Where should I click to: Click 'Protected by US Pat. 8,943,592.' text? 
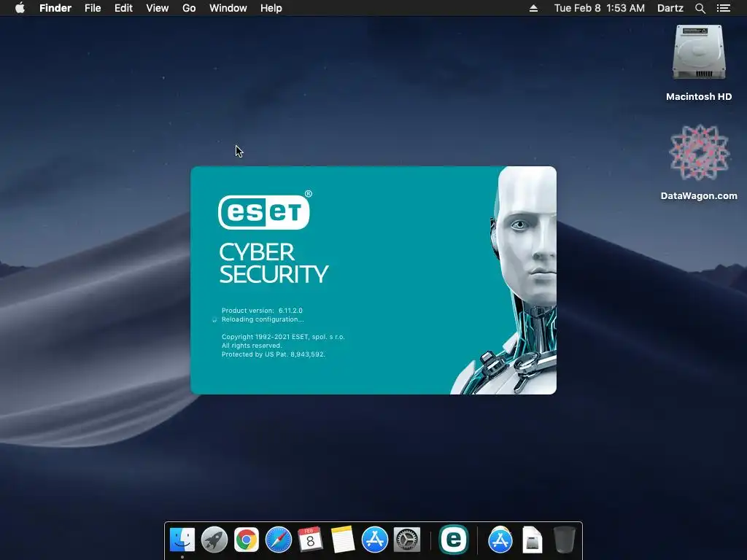tap(274, 354)
